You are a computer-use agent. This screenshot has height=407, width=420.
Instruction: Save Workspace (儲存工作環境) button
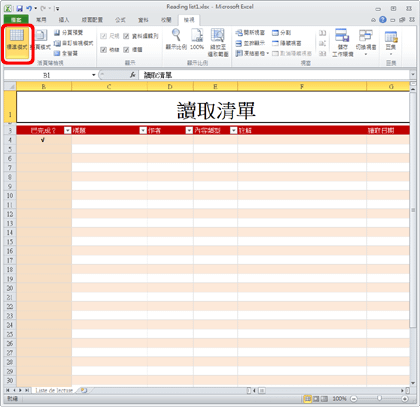click(342, 42)
